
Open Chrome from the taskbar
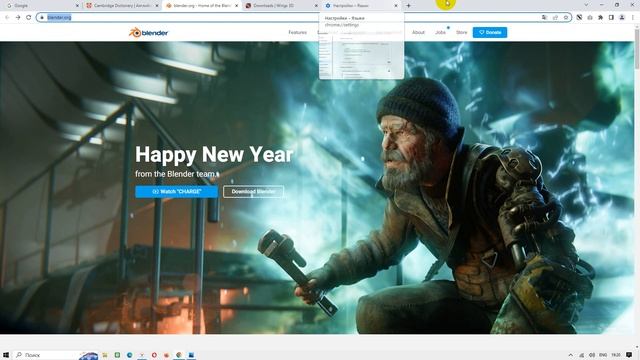[179, 355]
